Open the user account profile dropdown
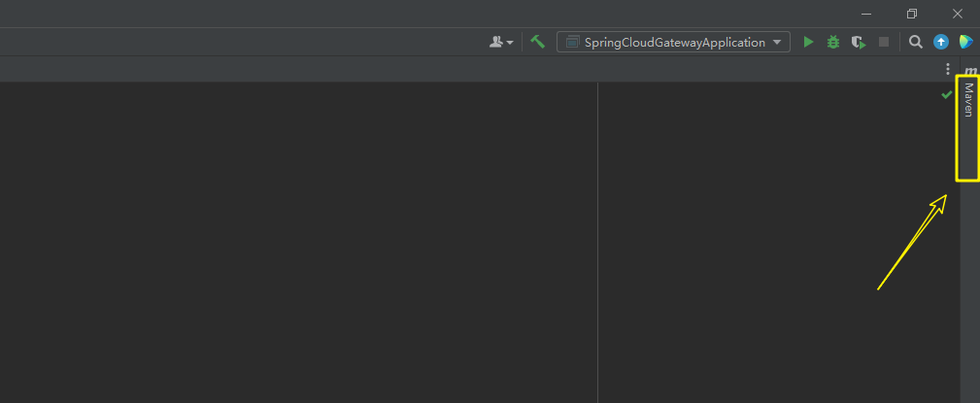Screen dimensions: 980x403 point(501,42)
